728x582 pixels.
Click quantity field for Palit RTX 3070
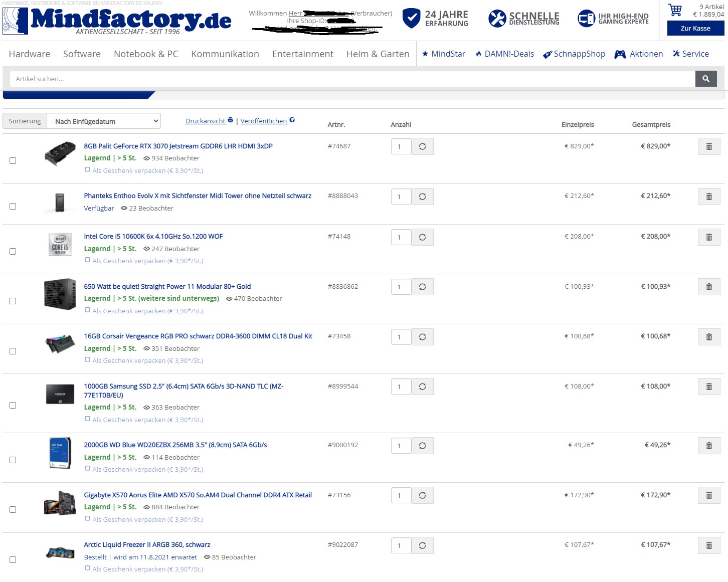click(x=401, y=146)
